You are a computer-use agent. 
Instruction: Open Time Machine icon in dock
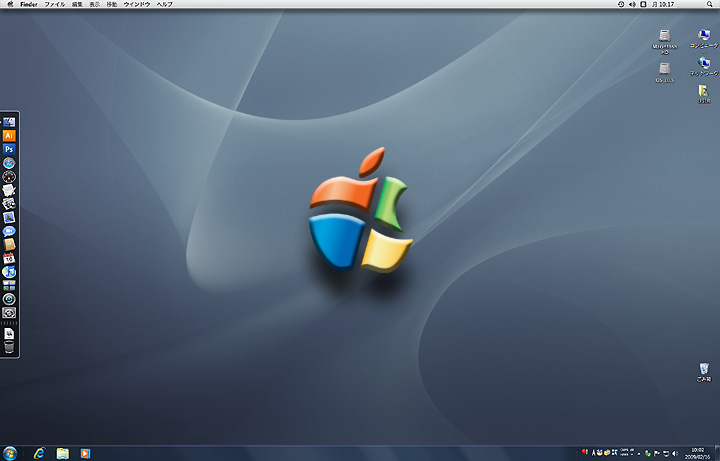(9, 299)
